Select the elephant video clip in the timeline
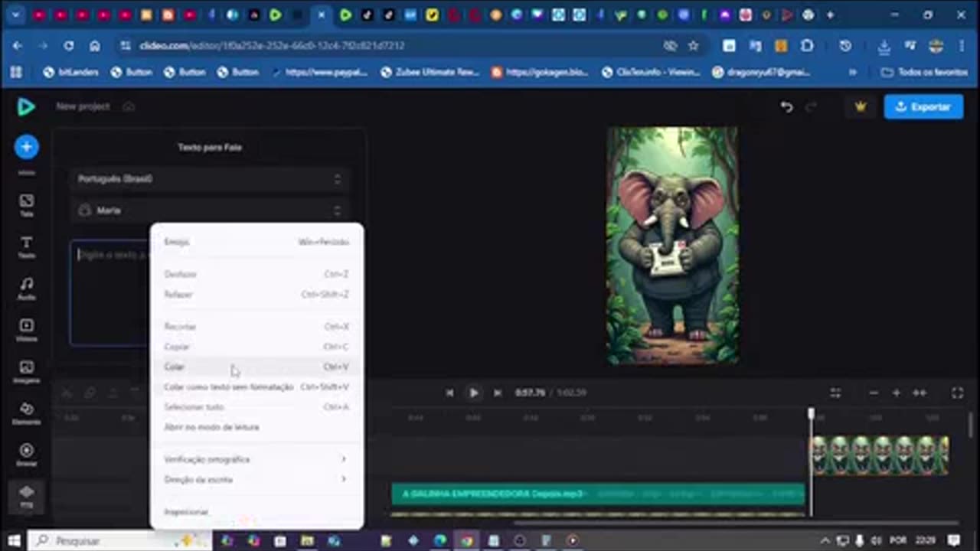 (x=880, y=455)
